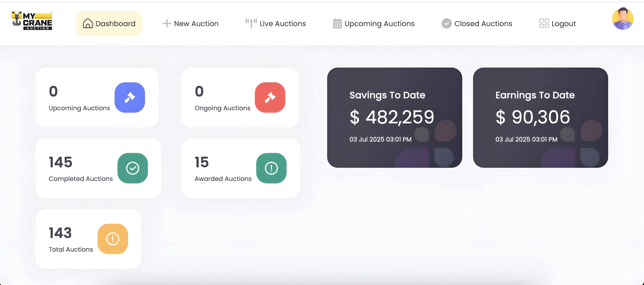Click the calendar icon for Upcoming Auctions

point(337,24)
